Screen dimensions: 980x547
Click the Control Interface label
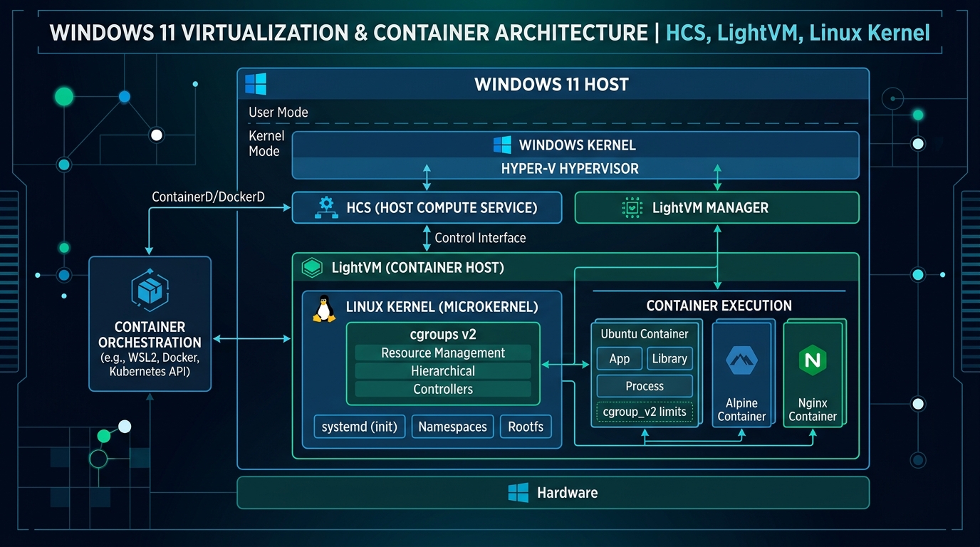coord(480,238)
